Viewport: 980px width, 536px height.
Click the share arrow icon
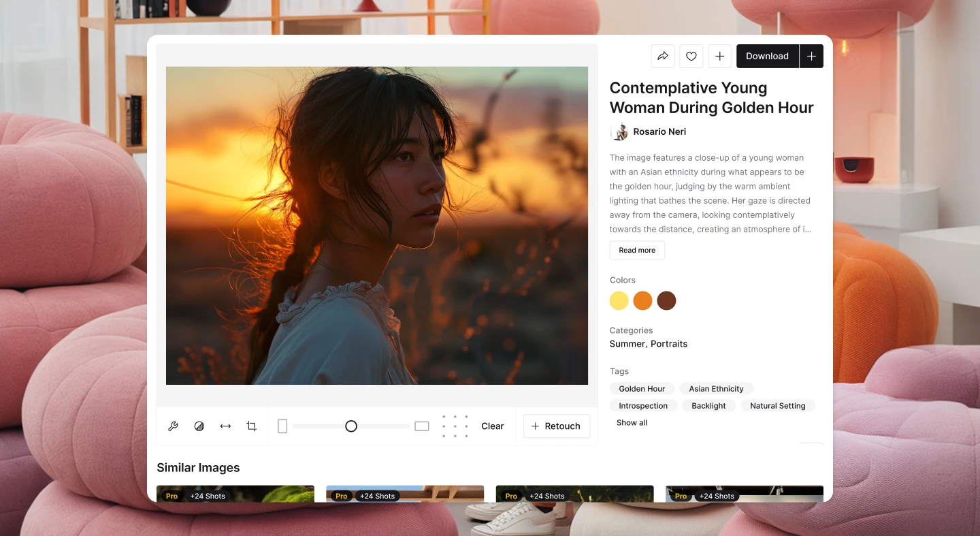663,57
